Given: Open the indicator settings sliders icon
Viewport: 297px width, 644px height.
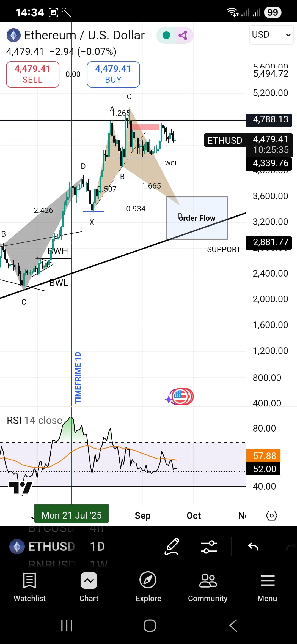Looking at the screenshot, I should [x=209, y=547].
